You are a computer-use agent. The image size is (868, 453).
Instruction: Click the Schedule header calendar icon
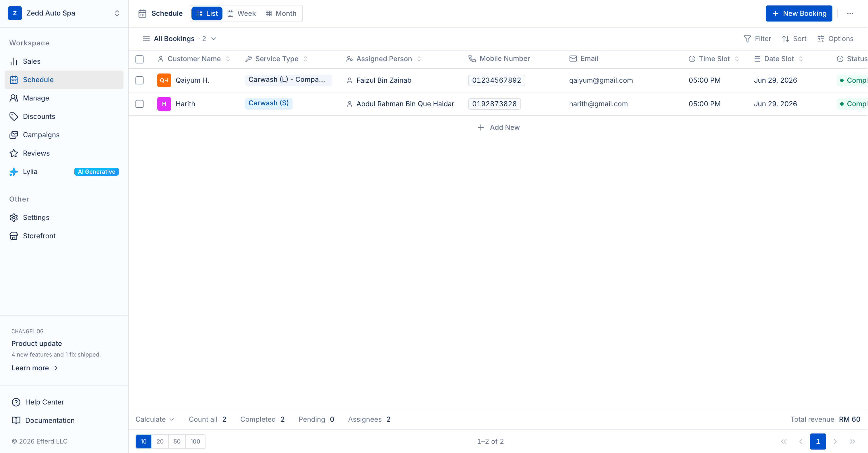point(143,13)
